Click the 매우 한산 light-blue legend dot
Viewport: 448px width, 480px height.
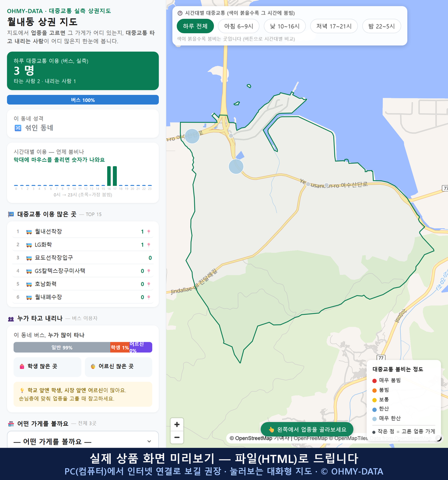pyautogui.click(x=374, y=419)
